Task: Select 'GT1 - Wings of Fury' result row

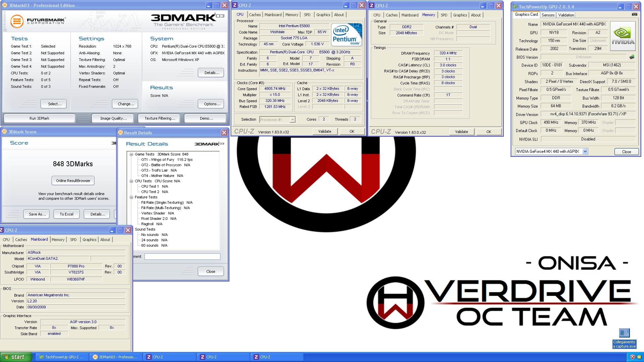Action: (x=167, y=160)
